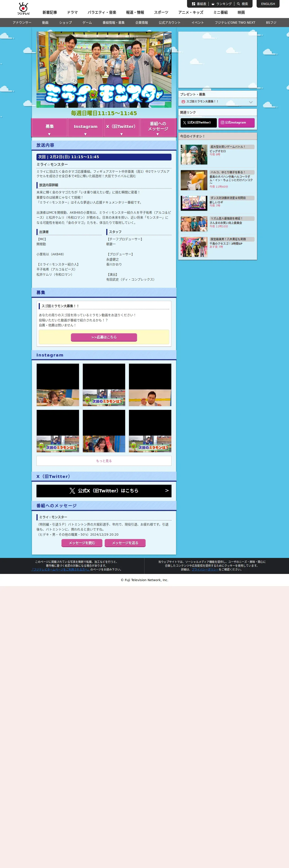Click もっと見る to load more posts
The height and width of the screenshot is (868, 289).
tap(104, 461)
